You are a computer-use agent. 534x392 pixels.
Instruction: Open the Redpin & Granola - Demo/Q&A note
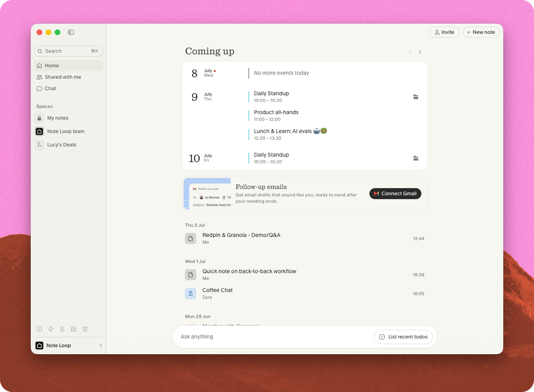[x=305, y=239]
